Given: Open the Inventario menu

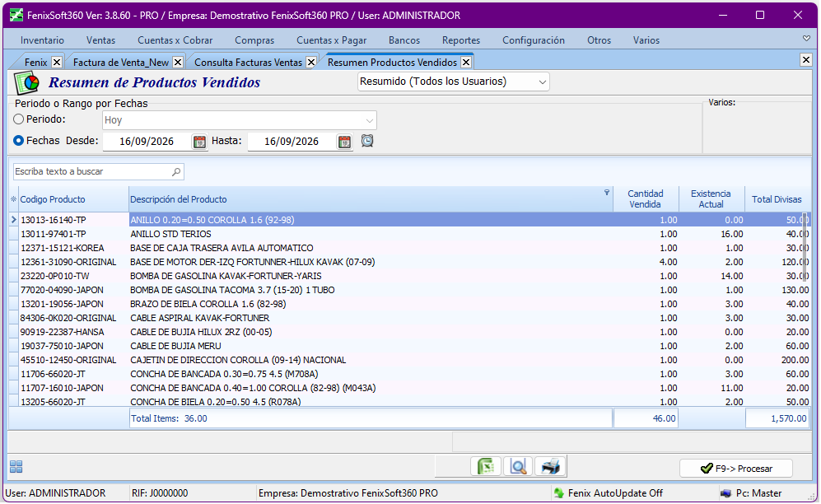Looking at the screenshot, I should click(43, 40).
